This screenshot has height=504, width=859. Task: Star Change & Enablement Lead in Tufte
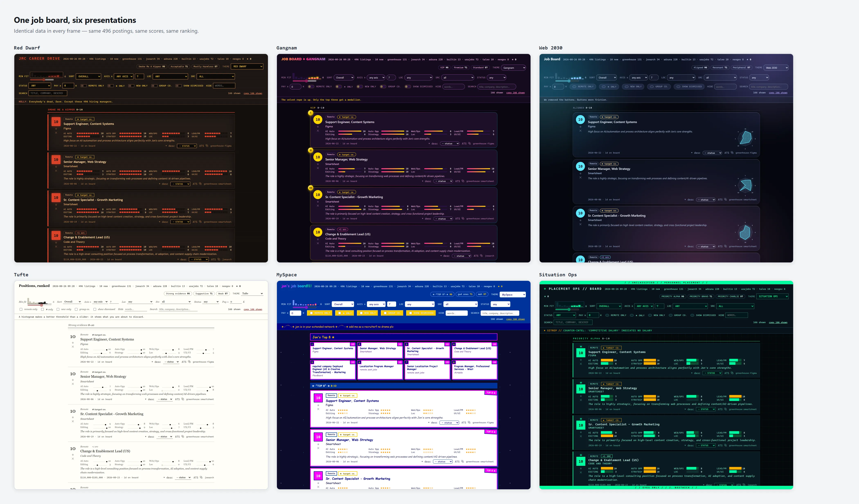(x=73, y=455)
